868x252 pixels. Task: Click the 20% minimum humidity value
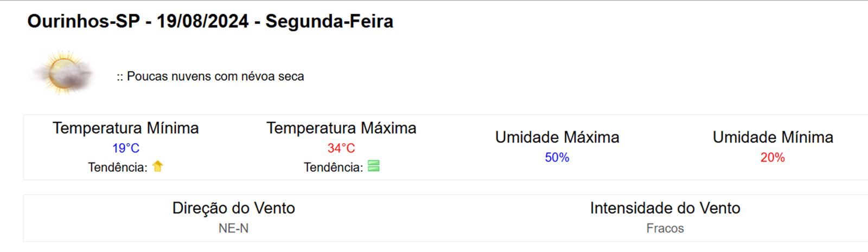[773, 158]
